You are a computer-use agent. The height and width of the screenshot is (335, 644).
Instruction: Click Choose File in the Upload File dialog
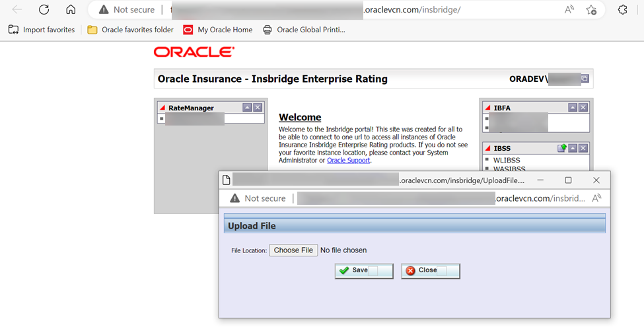[293, 250]
